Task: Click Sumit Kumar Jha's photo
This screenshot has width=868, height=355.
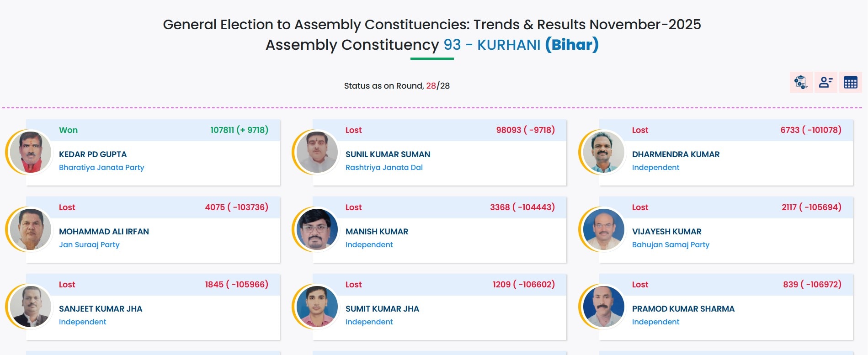Action: (317, 307)
